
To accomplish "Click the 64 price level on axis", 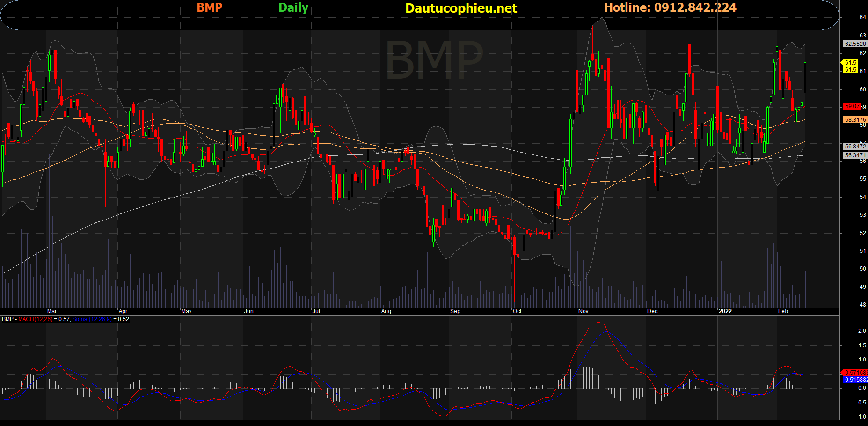I will [x=862, y=17].
